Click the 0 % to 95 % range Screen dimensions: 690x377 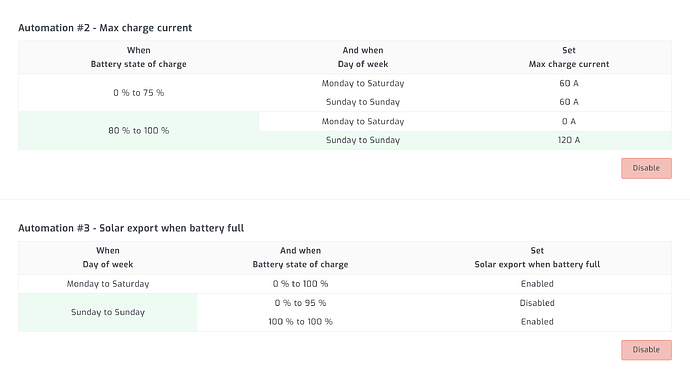[x=300, y=303]
